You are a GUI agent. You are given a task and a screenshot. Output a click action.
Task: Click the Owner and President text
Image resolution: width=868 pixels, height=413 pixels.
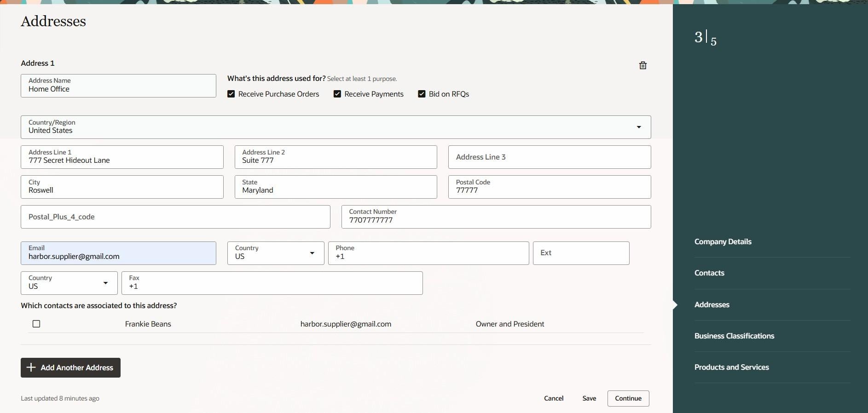coord(510,324)
